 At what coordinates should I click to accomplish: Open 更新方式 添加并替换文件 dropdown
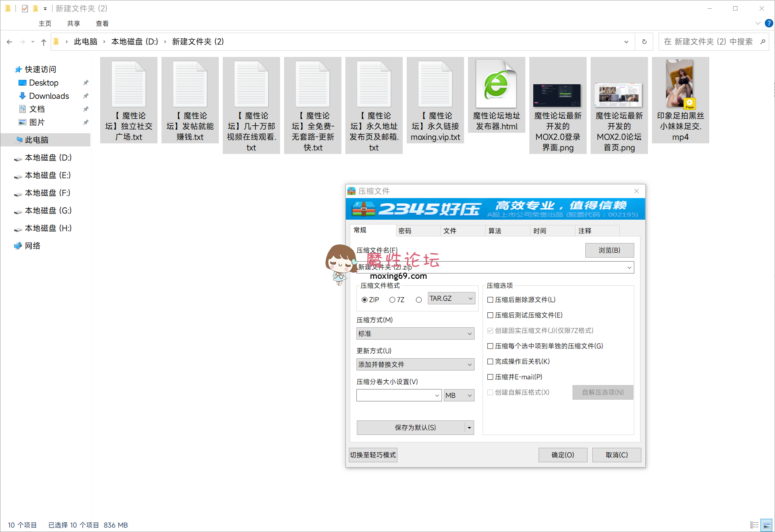(416, 364)
